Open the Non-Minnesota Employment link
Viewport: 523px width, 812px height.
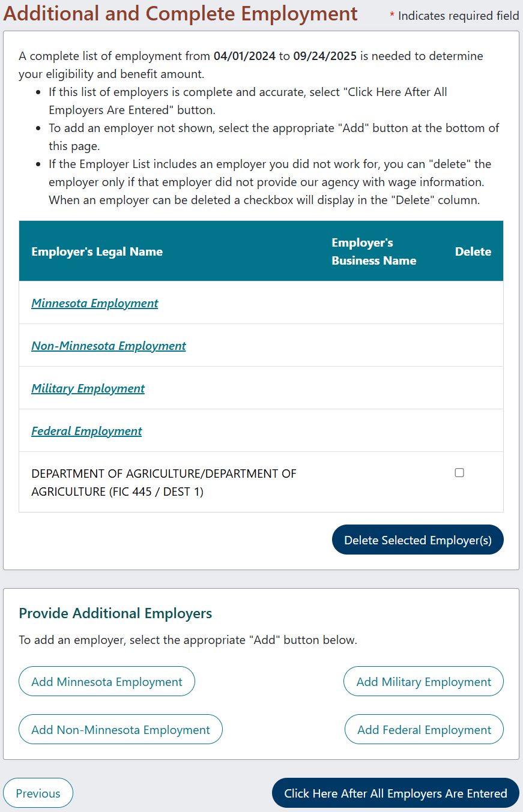tap(108, 346)
